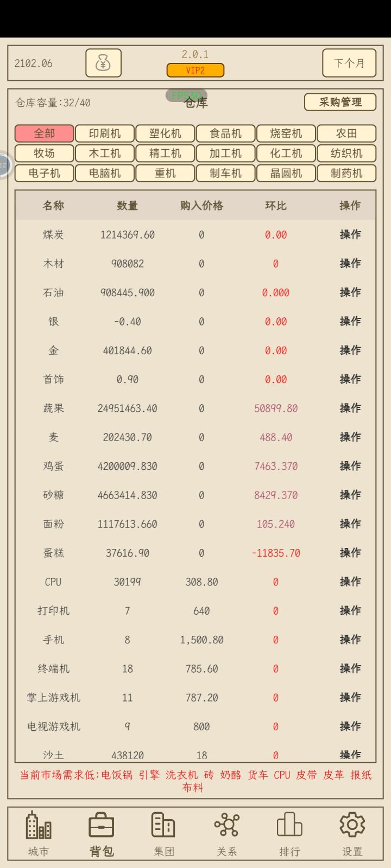Tap the floating round badge at left edge
The image size is (391, 868).
[3, 164]
